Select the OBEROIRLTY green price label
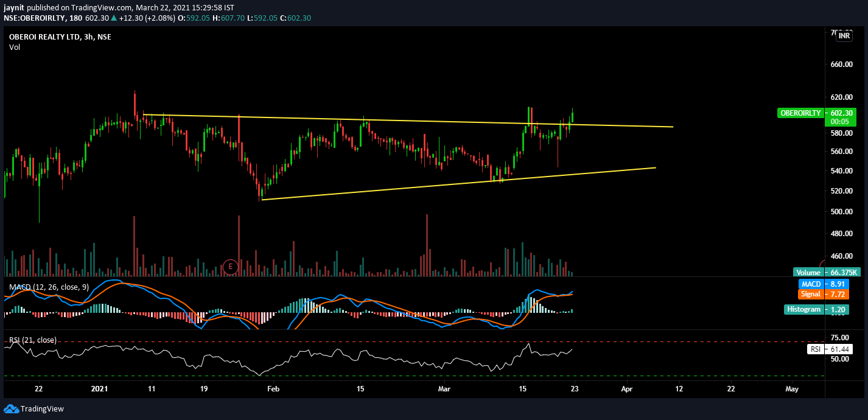Screen dimensions: 868x420 [x=801, y=113]
